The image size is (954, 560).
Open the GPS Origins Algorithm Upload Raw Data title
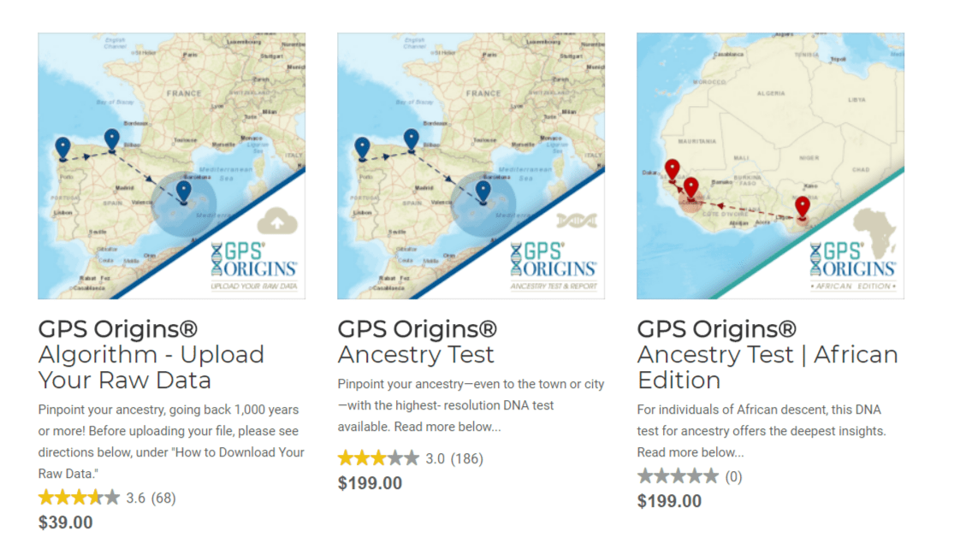pyautogui.click(x=151, y=355)
